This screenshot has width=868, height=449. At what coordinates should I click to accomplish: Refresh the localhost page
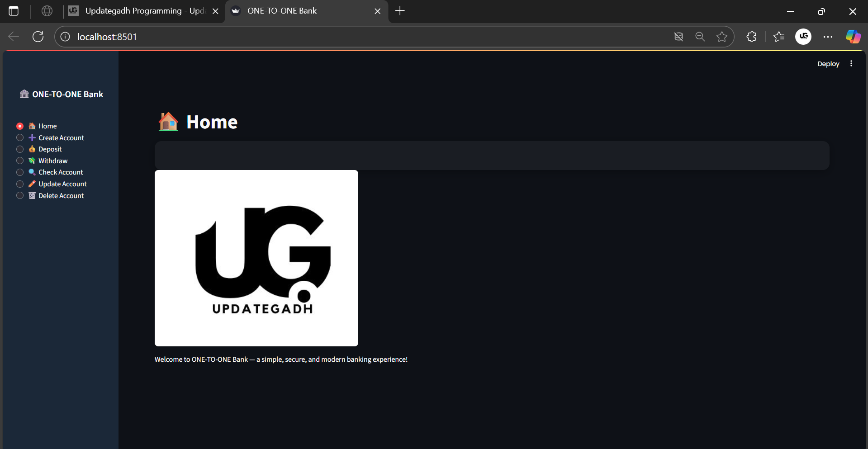click(x=38, y=37)
